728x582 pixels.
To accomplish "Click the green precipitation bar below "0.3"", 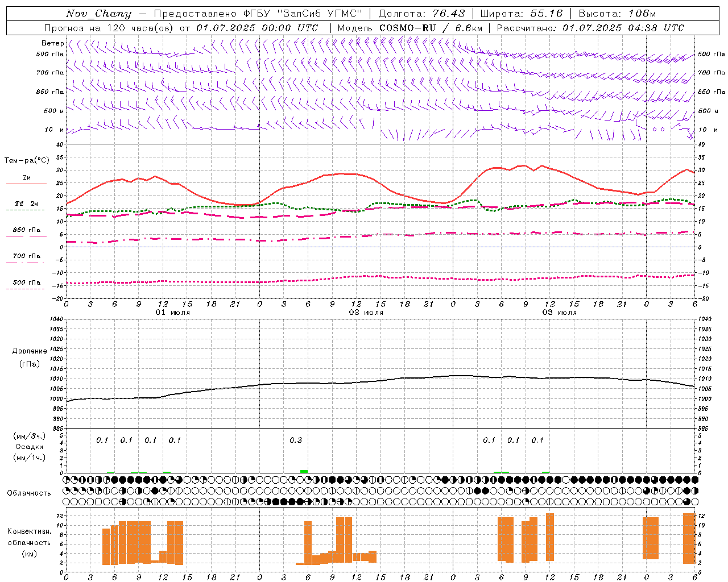I will tap(304, 471).
